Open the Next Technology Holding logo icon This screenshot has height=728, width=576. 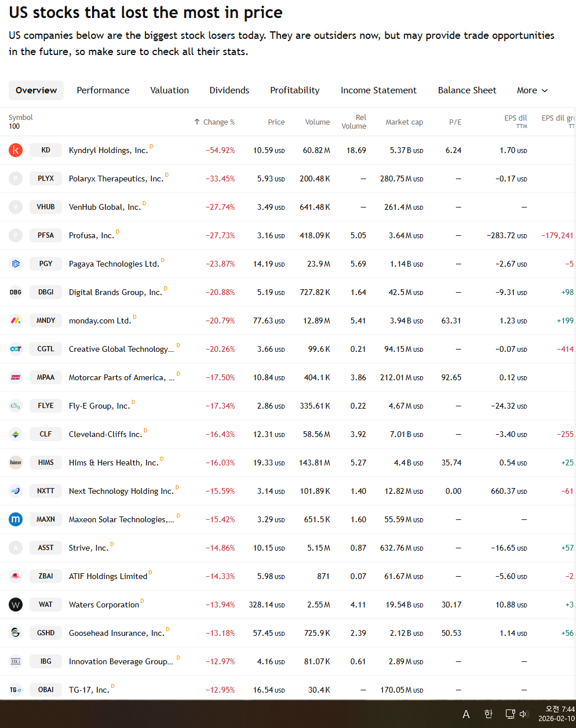(x=16, y=491)
